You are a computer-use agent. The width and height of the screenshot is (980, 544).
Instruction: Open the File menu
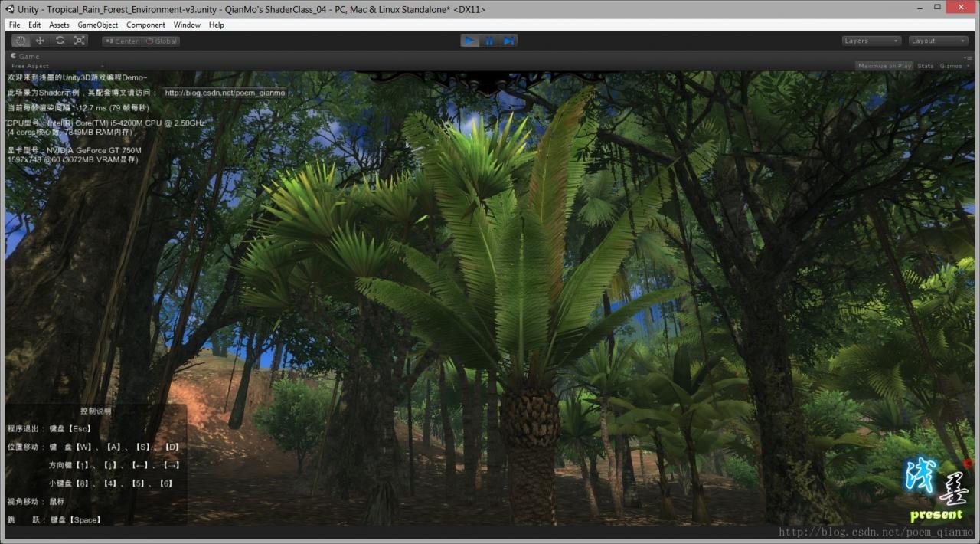15,25
